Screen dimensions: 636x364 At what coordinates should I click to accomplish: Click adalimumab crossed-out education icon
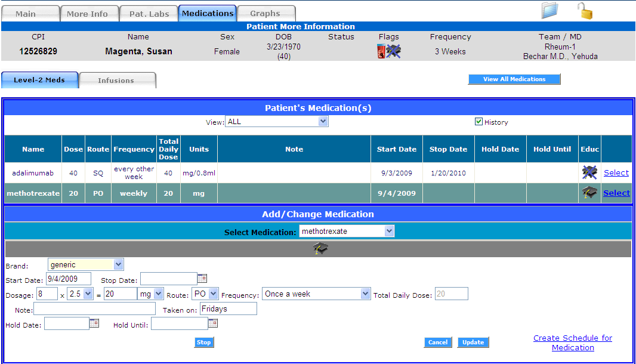[x=589, y=172]
